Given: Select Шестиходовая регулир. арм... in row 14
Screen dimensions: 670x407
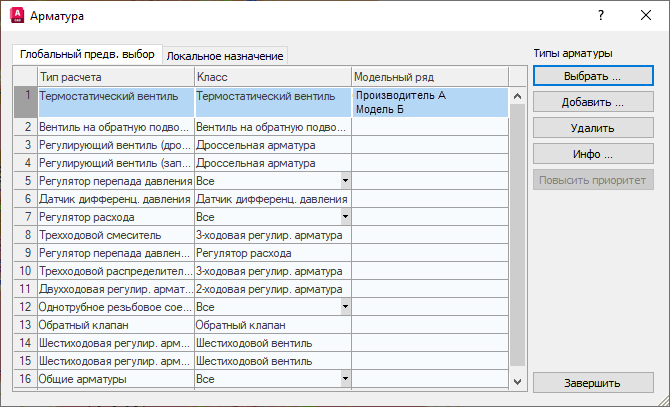Looking at the screenshot, I should point(116,343).
